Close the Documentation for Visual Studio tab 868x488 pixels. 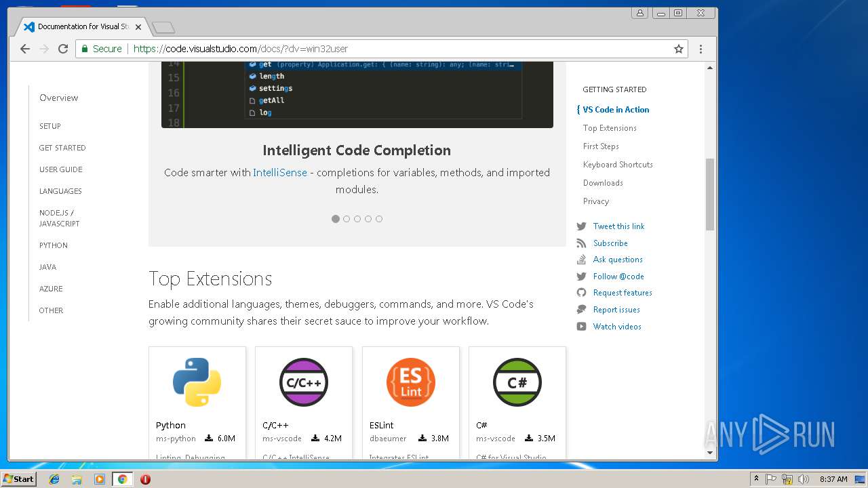(x=138, y=27)
